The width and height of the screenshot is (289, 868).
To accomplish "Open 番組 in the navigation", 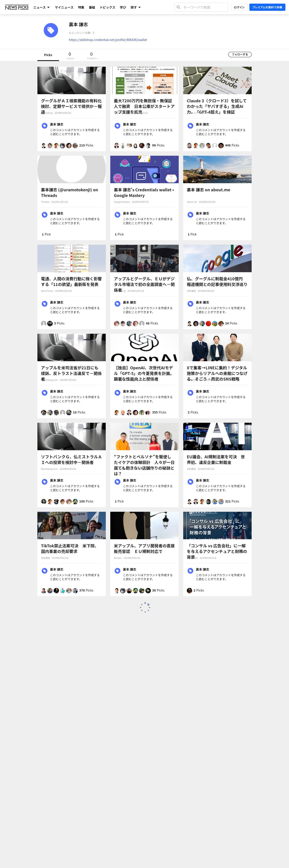I will pyautogui.click(x=92, y=7).
